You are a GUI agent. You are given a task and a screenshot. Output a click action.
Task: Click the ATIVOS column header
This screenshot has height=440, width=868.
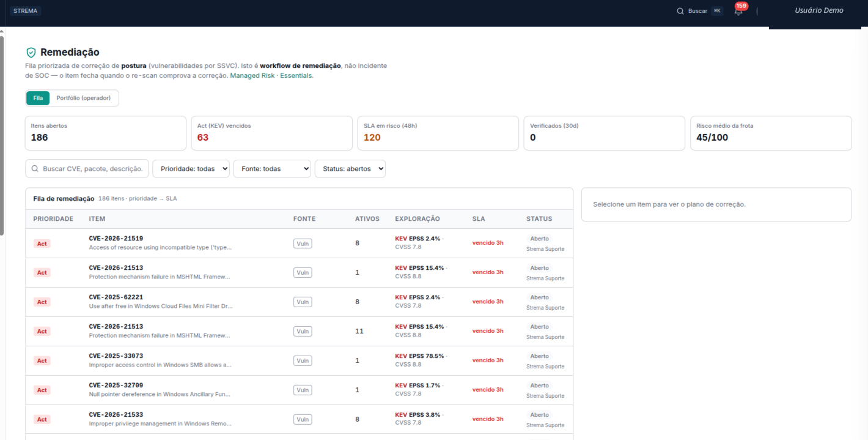click(x=367, y=219)
